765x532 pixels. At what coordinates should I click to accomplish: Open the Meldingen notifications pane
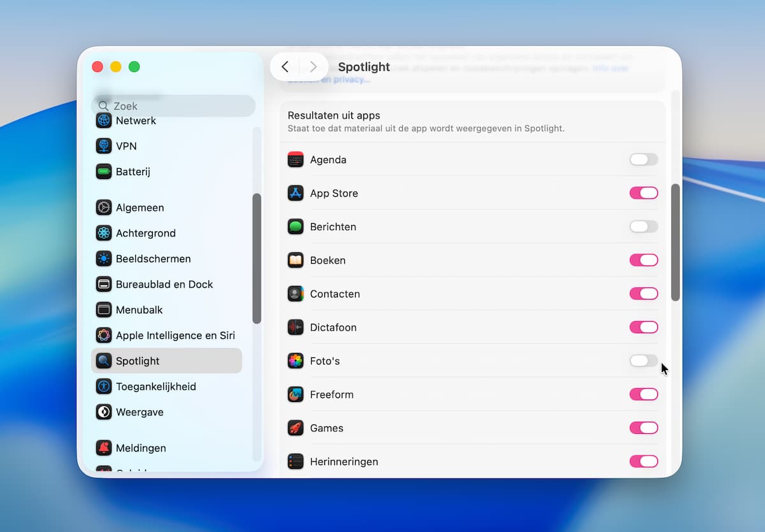(x=140, y=448)
